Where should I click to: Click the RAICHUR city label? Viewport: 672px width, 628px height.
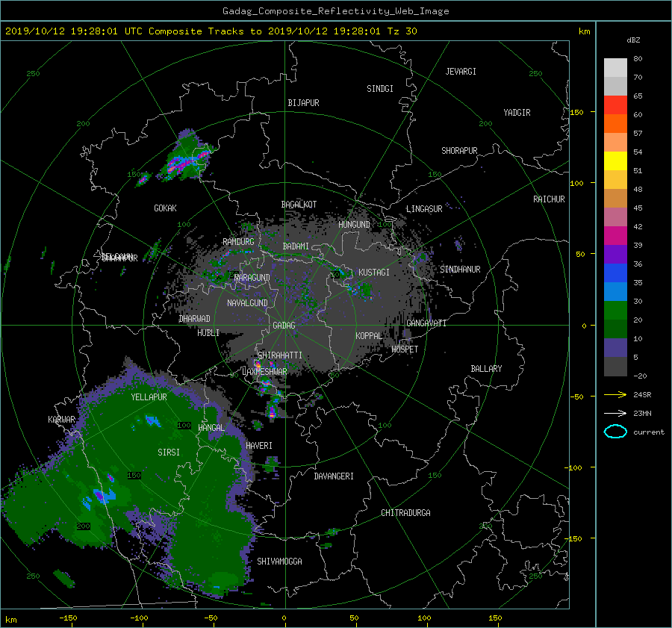click(549, 199)
